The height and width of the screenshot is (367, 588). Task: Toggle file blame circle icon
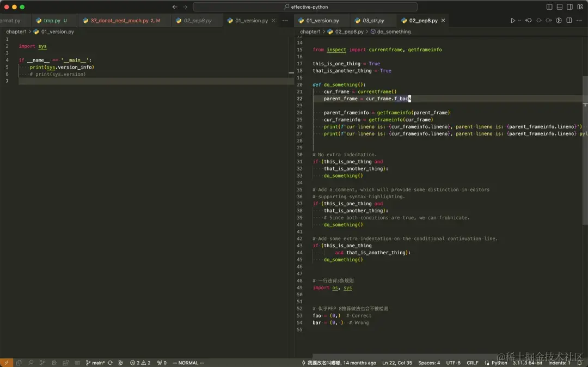[x=539, y=21]
